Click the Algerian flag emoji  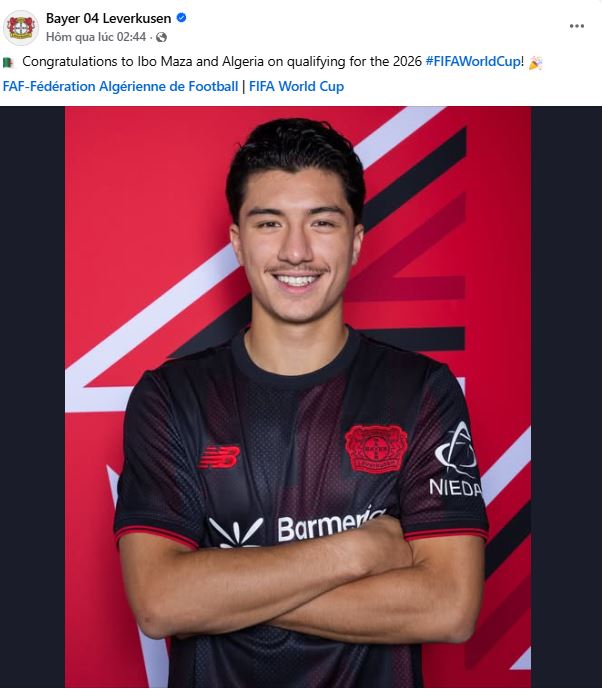[8, 63]
